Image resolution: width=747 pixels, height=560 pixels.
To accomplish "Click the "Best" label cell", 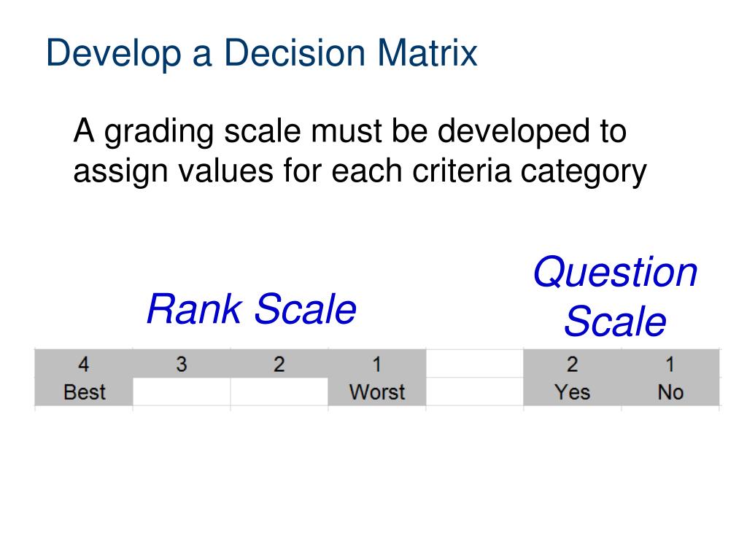I will point(84,392).
